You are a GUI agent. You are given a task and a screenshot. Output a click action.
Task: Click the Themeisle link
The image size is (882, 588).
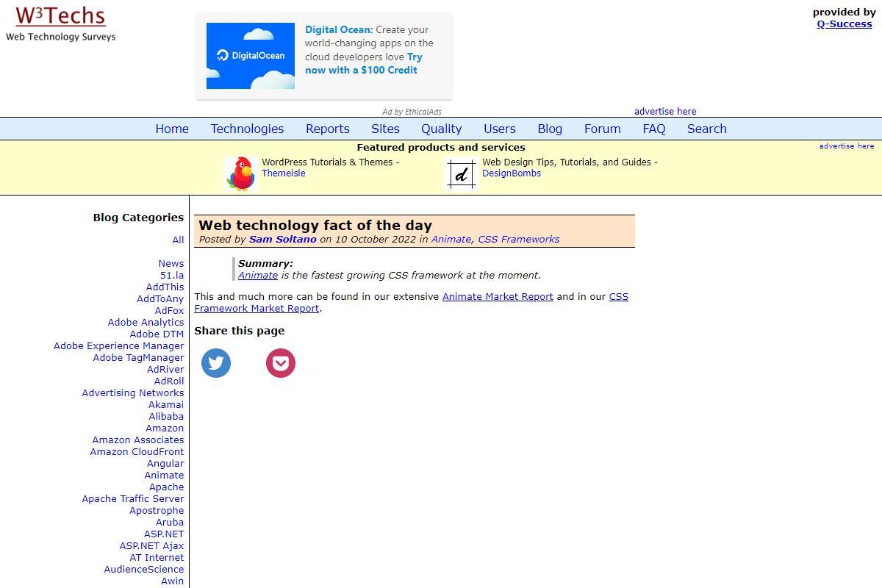point(284,173)
